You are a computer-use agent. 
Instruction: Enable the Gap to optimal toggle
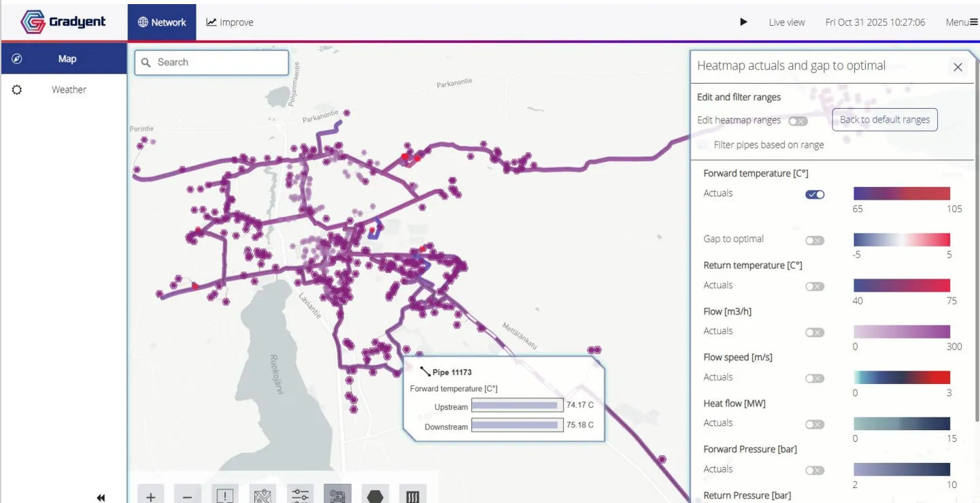(815, 240)
